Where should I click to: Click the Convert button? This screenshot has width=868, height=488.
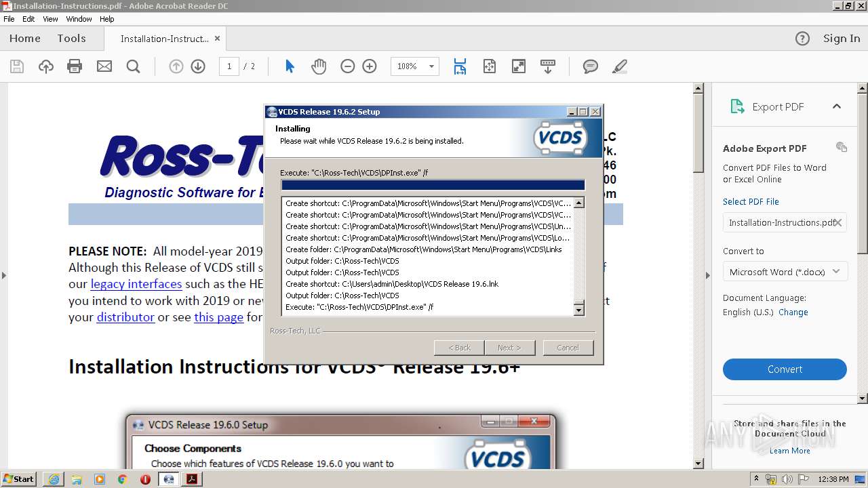[785, 369]
